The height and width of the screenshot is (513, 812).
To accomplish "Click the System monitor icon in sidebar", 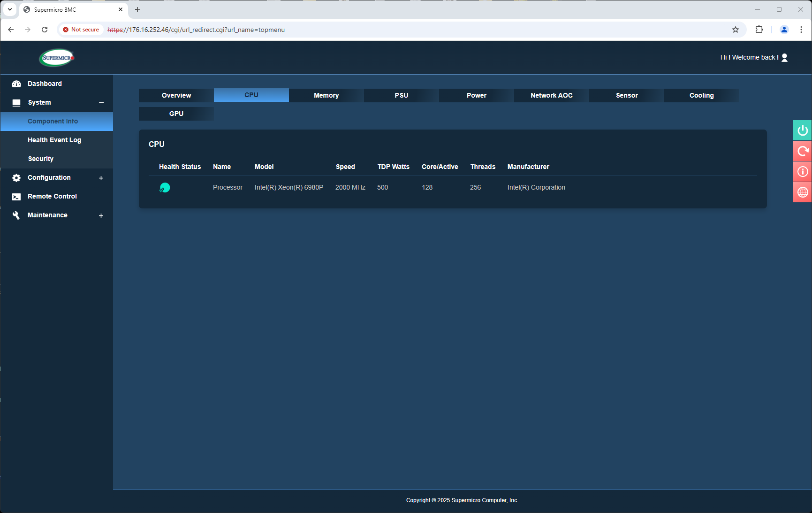I will click(x=16, y=102).
